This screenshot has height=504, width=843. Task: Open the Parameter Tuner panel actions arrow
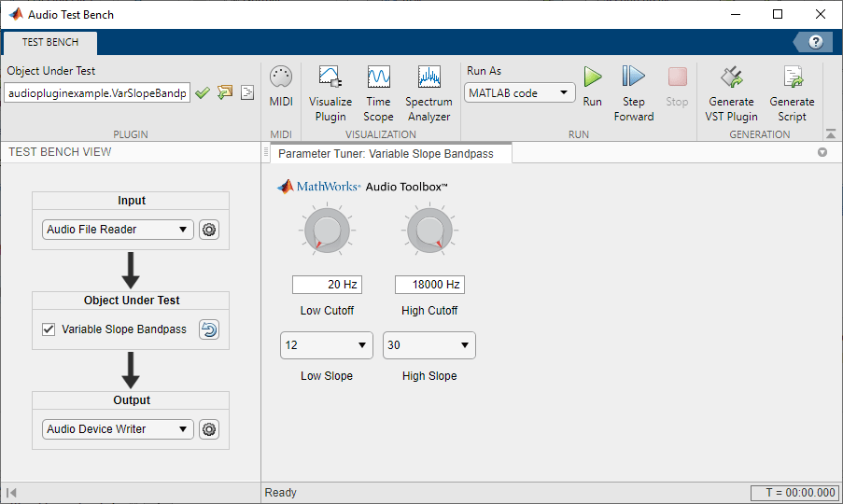click(x=822, y=152)
